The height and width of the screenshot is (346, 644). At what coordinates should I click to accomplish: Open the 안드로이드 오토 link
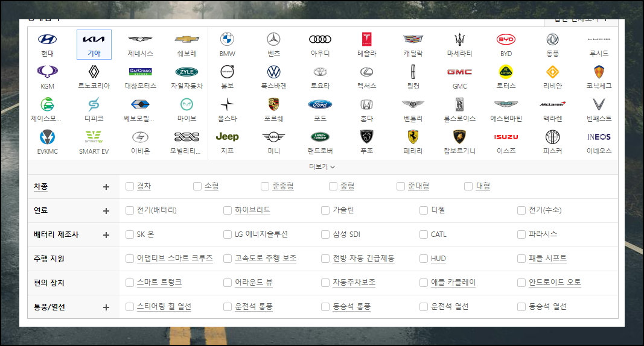point(555,283)
